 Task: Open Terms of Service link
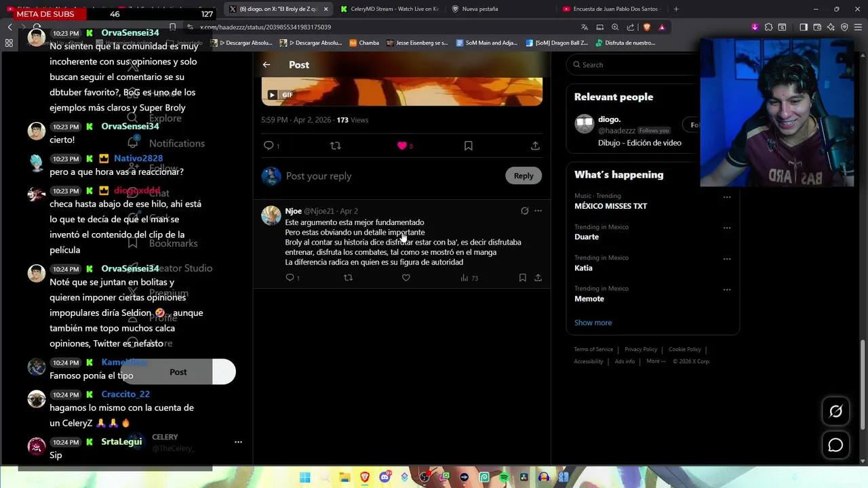point(593,350)
